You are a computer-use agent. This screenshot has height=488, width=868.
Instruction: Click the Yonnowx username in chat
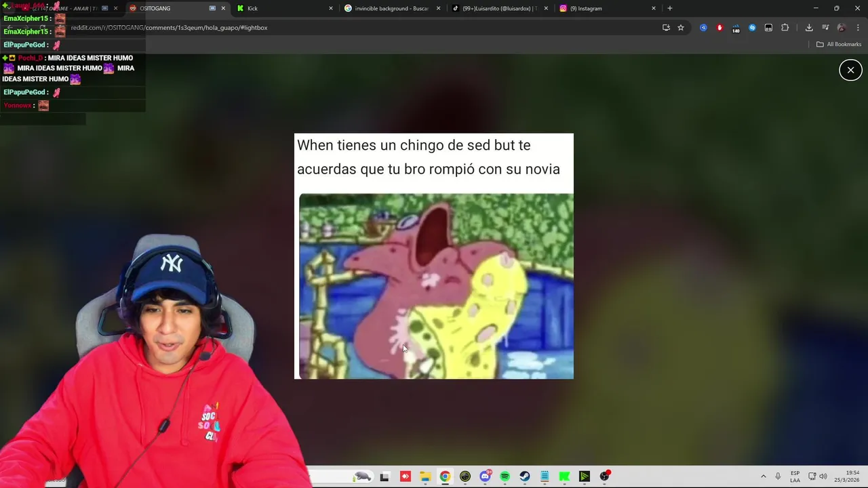(x=18, y=105)
